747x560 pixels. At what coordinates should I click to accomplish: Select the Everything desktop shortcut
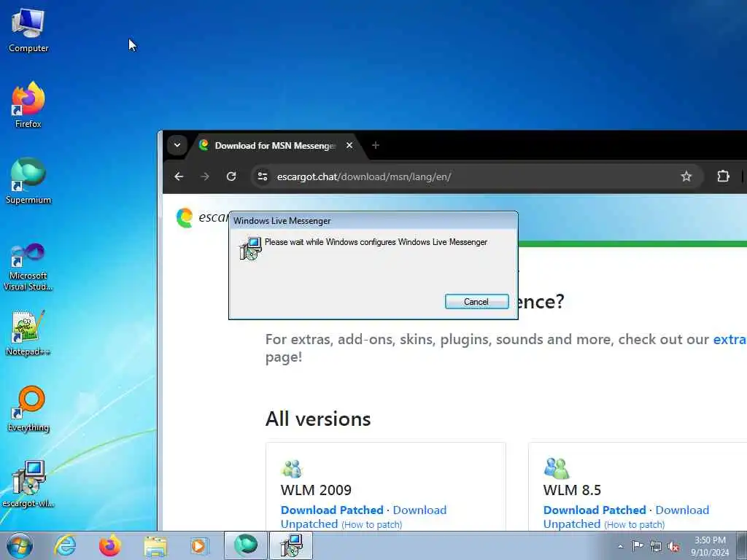pyautogui.click(x=28, y=408)
